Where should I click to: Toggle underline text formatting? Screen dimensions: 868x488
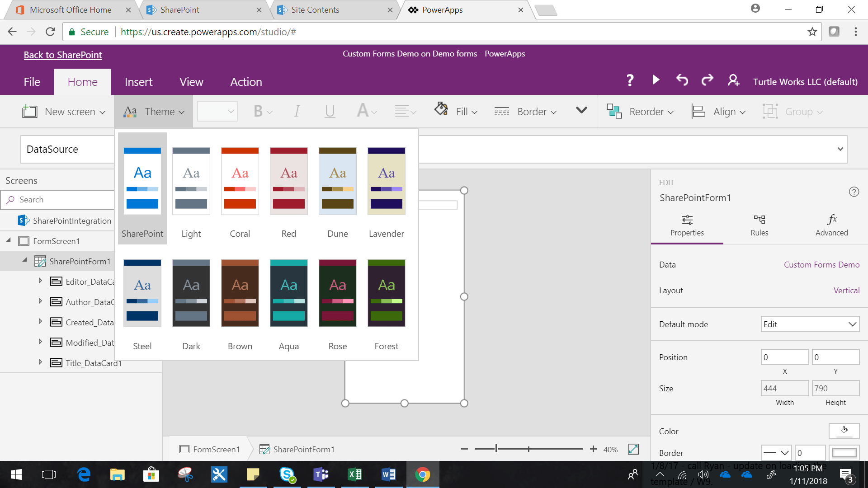pos(330,111)
